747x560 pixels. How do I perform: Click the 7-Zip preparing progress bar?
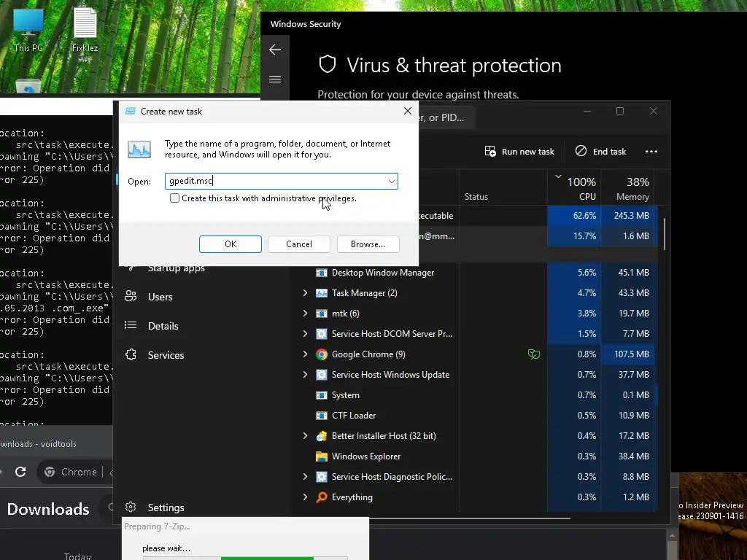click(x=245, y=558)
